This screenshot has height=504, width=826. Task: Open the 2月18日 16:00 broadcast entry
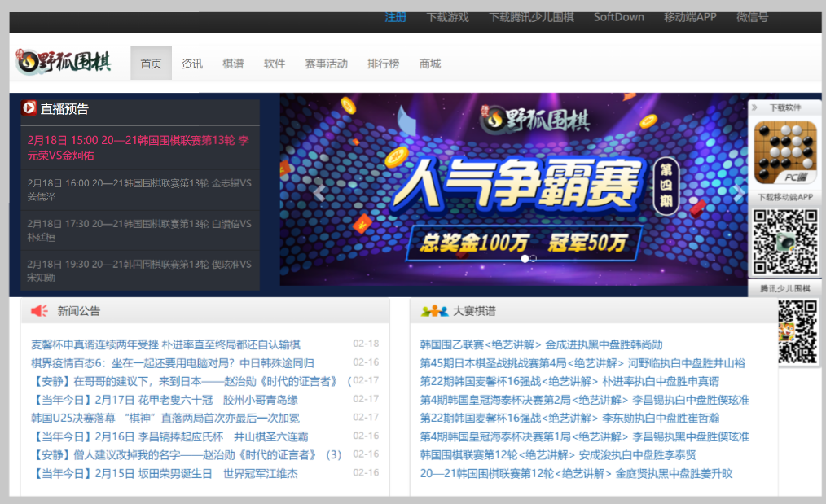point(140,190)
